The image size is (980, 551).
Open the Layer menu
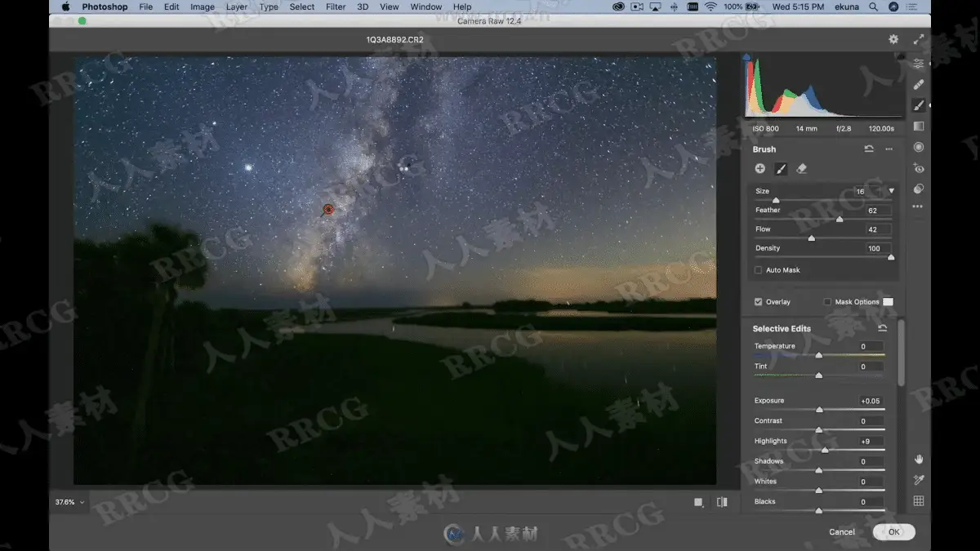point(237,7)
